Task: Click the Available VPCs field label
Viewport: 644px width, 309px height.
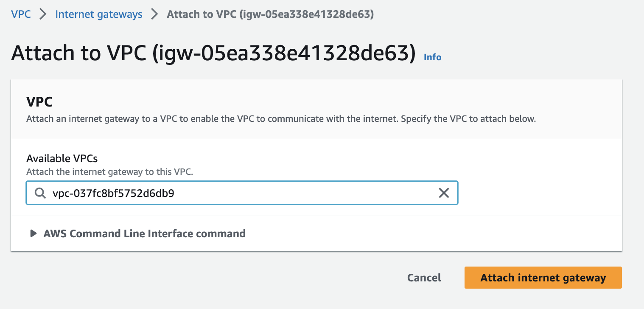Action: click(x=62, y=159)
